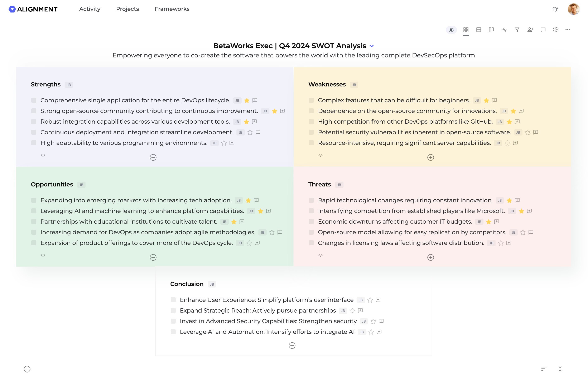Star 'Changes in licensing laws' item
This screenshot has height=385, width=588.
(501, 243)
